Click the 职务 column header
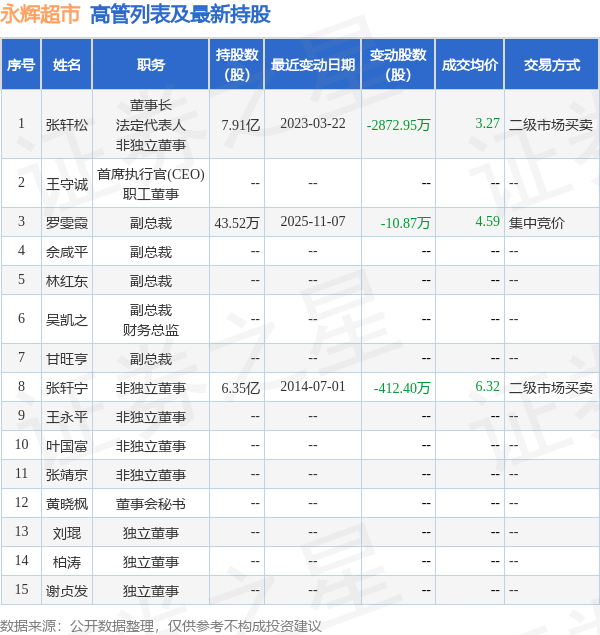The width and height of the screenshot is (600, 635). point(151,65)
